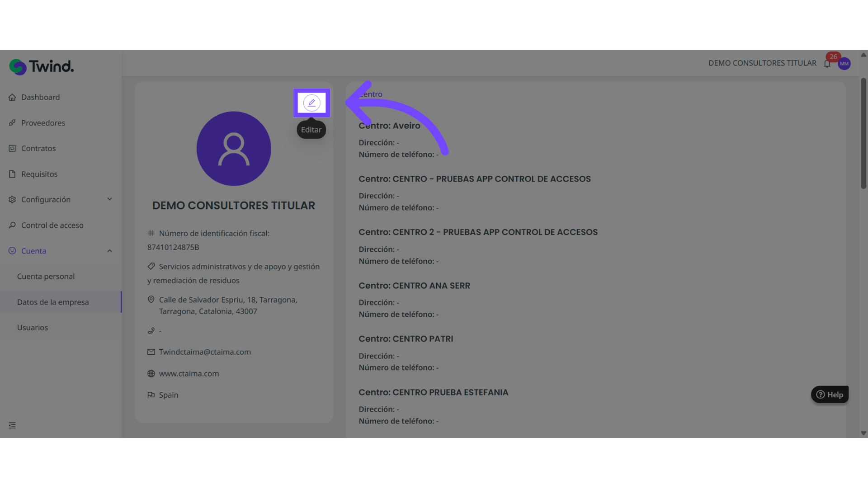The image size is (868, 488).
Task: Open the MM user avatar menu
Action: pyautogui.click(x=844, y=64)
